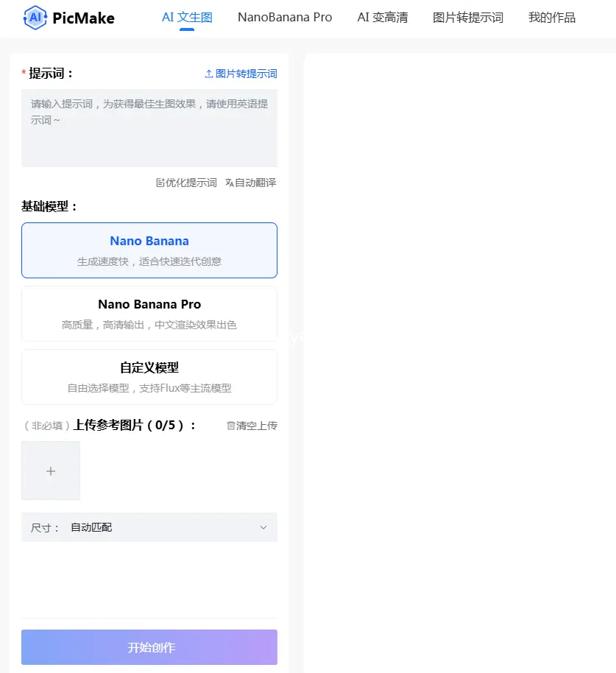Image resolution: width=616 pixels, height=673 pixels.
Task: Click the 自动匹配 size value text
Action: (91, 527)
